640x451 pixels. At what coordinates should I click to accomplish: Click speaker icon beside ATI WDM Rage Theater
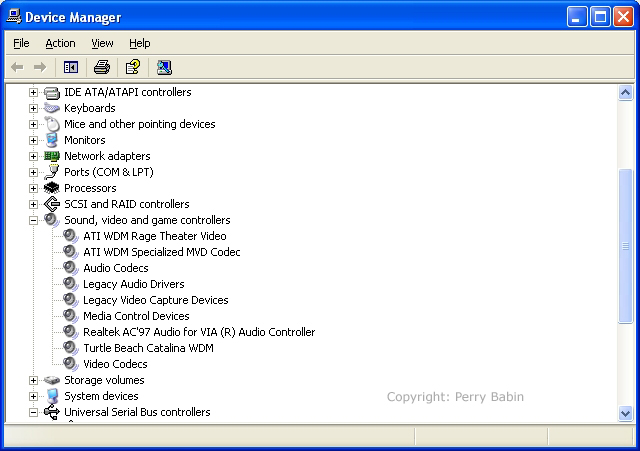71,236
